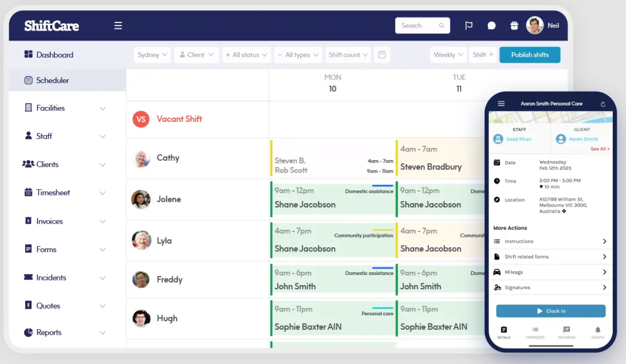Tap the Clock In button on the phone
This screenshot has height=364, width=626.
coord(550,311)
